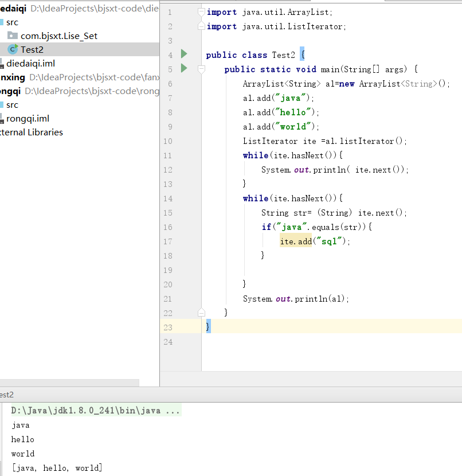Click System.out.println(al) on line 21

(296, 299)
